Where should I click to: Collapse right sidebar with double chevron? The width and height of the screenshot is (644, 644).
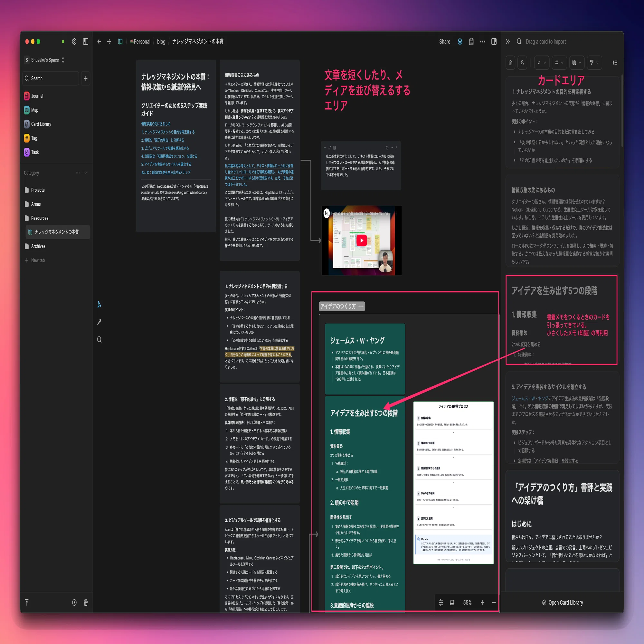508,42
